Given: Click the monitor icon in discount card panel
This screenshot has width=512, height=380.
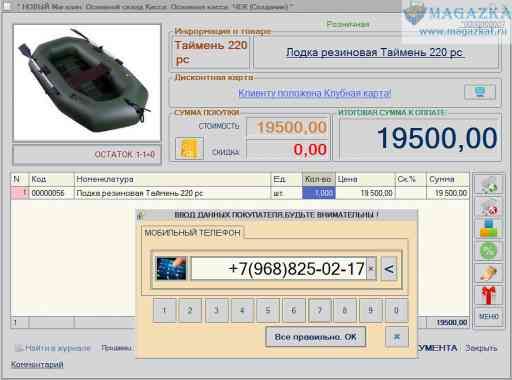Looking at the screenshot, I should pos(480,92).
